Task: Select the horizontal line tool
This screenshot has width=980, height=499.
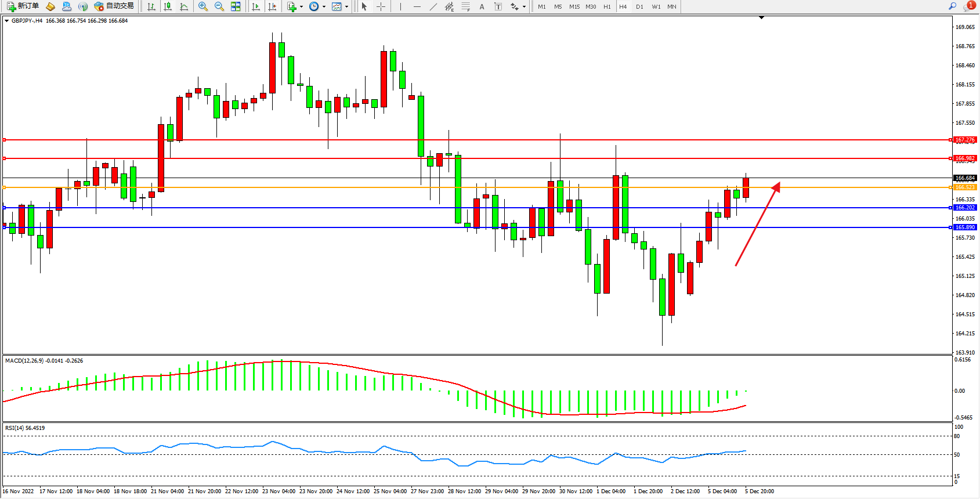Action: click(x=417, y=6)
